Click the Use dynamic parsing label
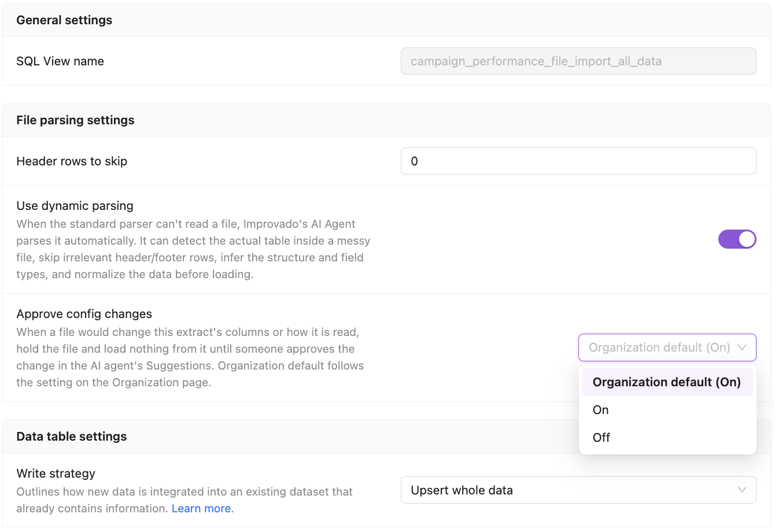 click(x=75, y=206)
